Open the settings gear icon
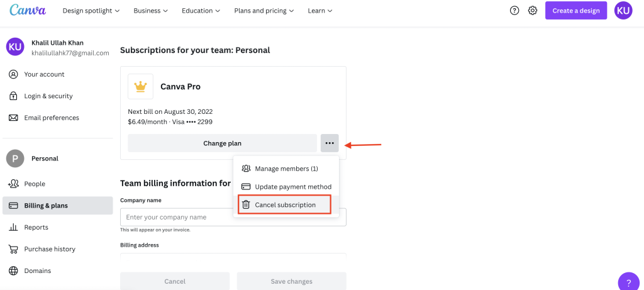The height and width of the screenshot is (290, 644). [x=533, y=11]
